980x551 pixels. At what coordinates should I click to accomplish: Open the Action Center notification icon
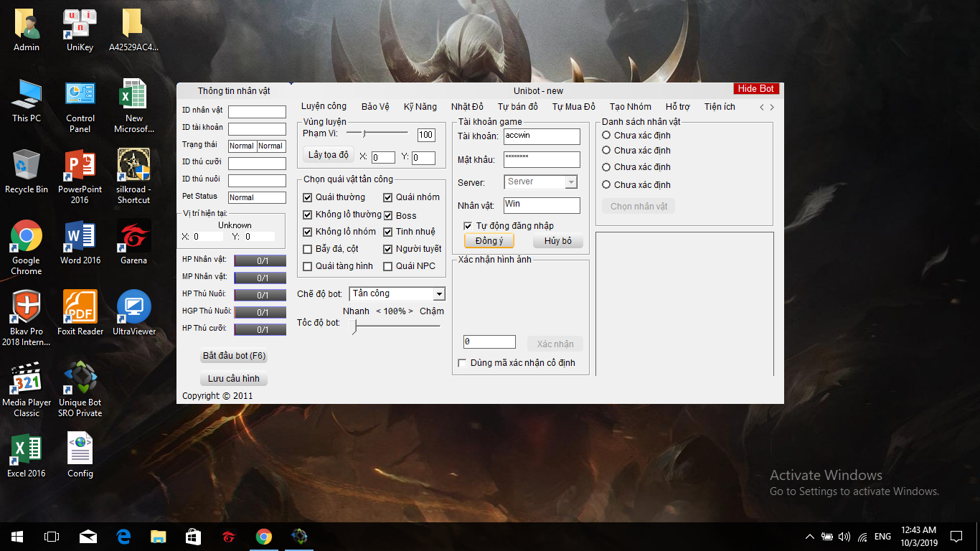956,537
